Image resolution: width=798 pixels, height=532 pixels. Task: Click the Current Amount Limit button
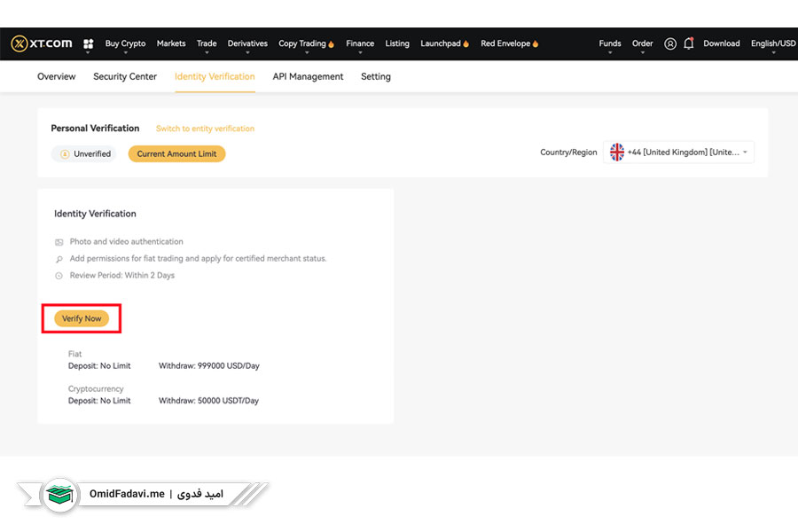[176, 153]
